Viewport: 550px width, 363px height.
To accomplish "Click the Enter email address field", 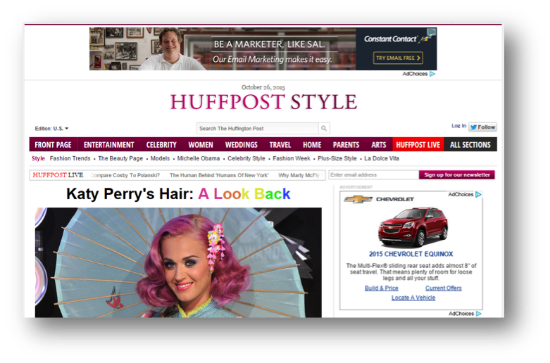I will (374, 175).
